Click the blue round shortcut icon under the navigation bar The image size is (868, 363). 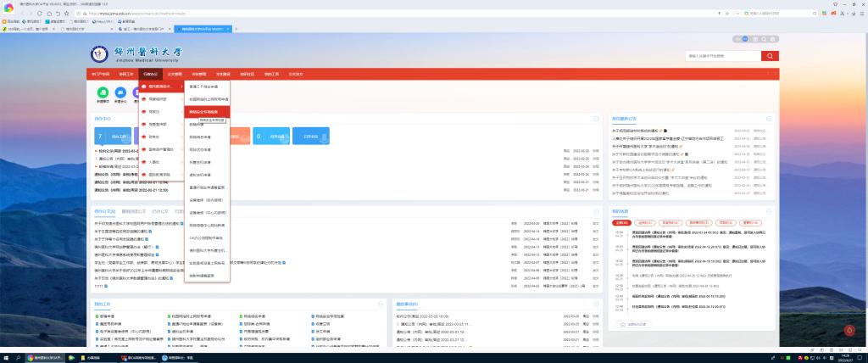pyautogui.click(x=120, y=92)
